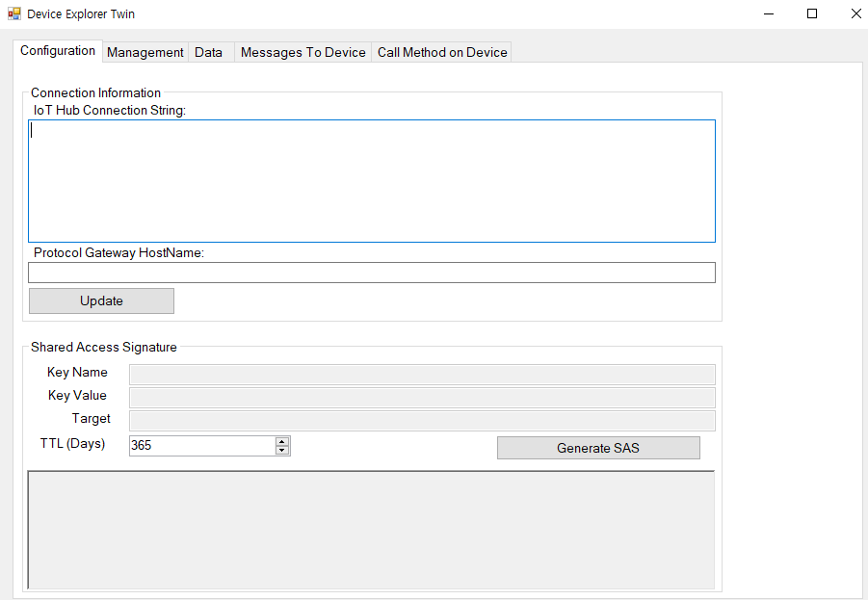Decrease TTL days with down arrow
Screen dimensions: 868x600
(282, 450)
